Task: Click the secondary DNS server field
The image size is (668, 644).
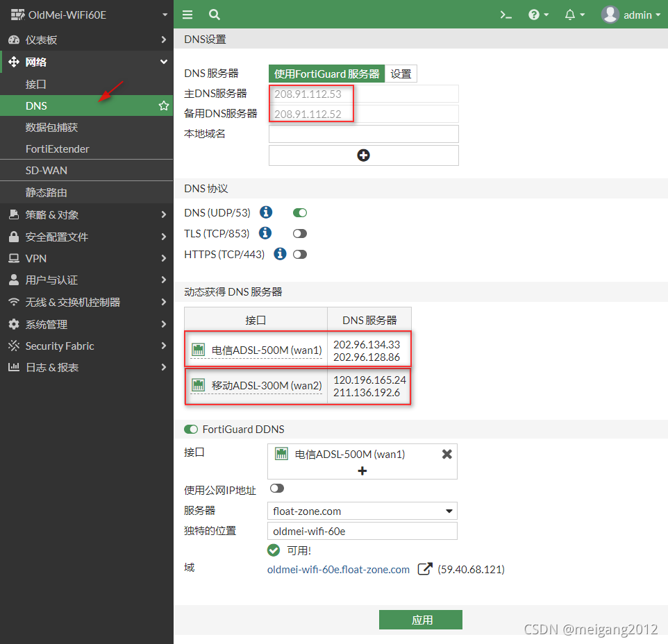Action: (x=363, y=114)
